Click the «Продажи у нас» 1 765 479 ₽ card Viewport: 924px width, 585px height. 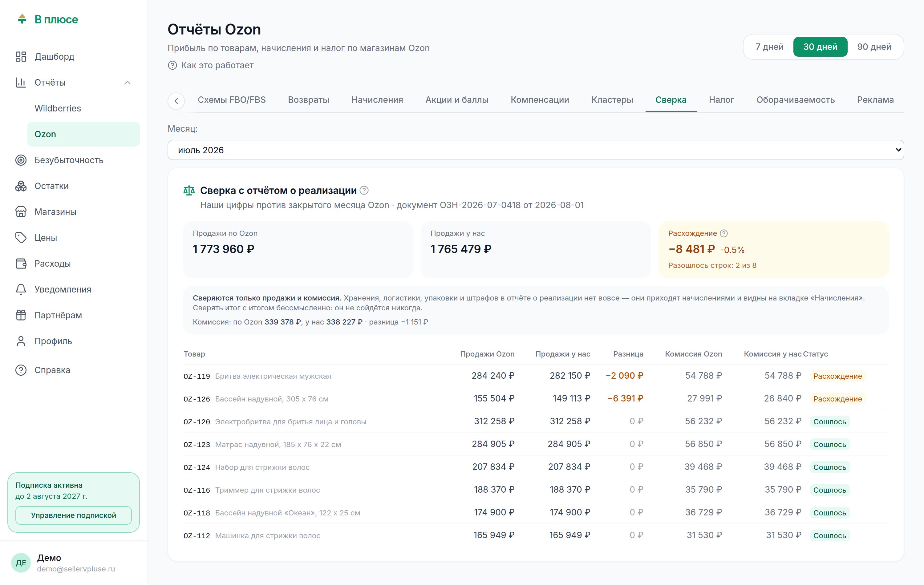(536, 249)
